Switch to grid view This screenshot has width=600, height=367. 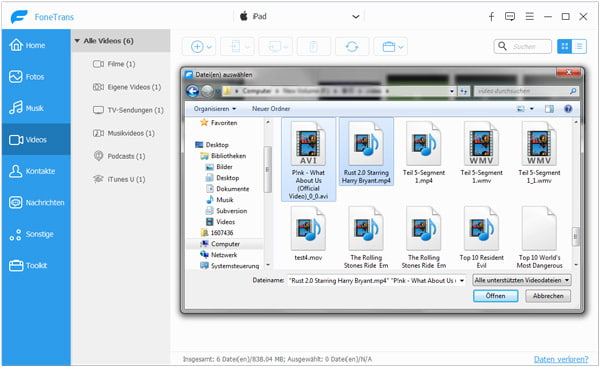(x=564, y=46)
